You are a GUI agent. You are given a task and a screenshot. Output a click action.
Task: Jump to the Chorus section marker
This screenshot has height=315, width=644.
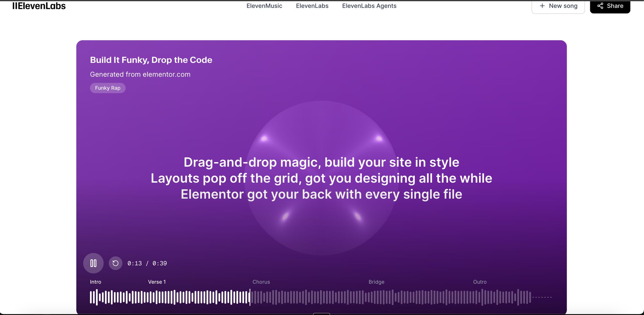[x=261, y=282]
